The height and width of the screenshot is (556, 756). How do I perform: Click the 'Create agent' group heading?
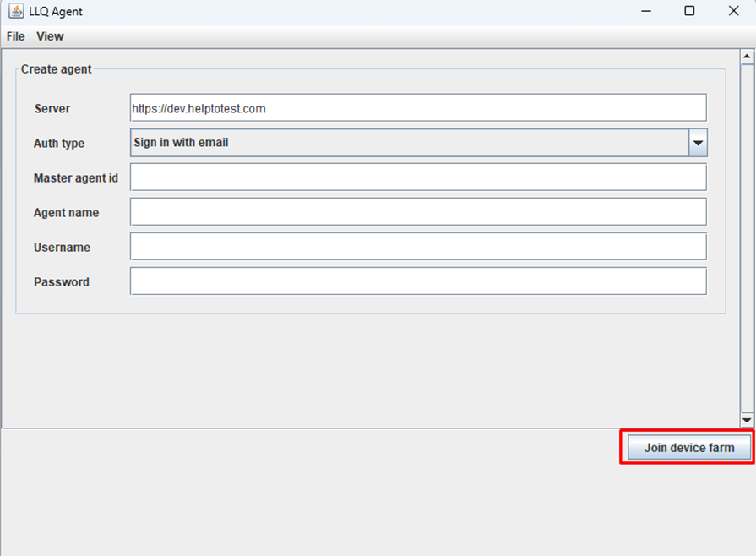point(56,69)
